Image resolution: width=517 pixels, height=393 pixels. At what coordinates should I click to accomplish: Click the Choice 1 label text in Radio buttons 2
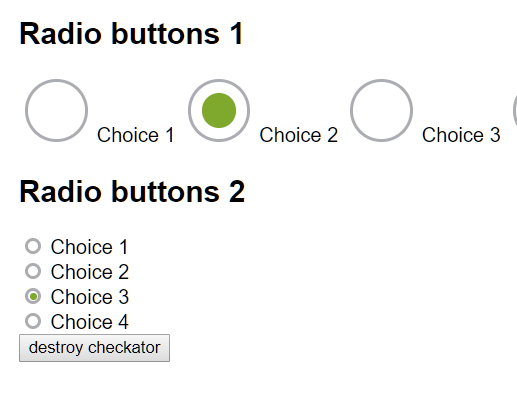(89, 247)
